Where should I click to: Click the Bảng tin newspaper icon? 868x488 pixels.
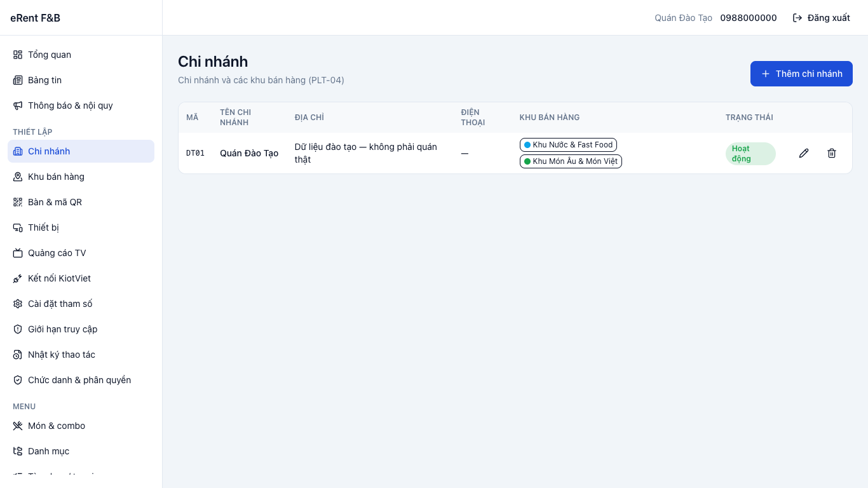click(x=18, y=80)
